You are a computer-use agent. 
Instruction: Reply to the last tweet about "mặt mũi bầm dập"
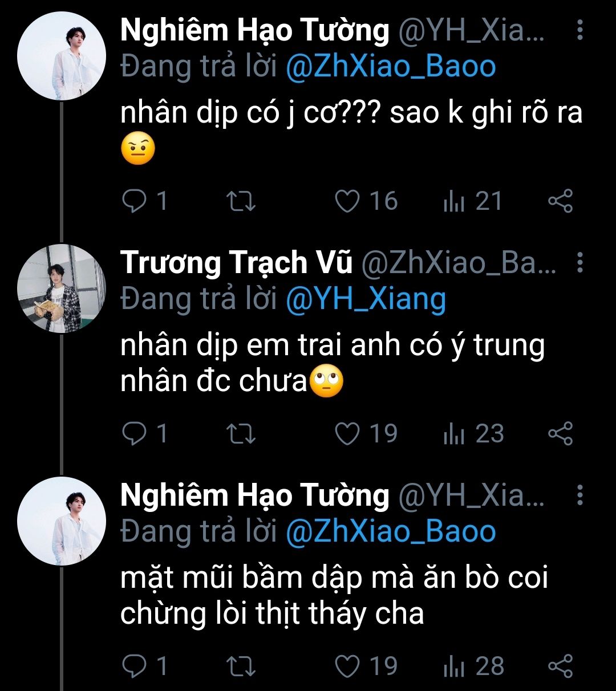[x=135, y=666]
